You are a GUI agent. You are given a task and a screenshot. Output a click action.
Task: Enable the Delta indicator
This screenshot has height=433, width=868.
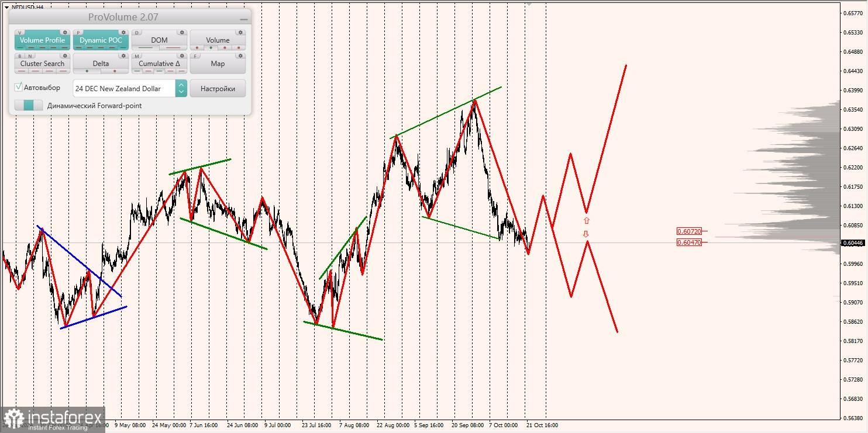[x=101, y=64]
